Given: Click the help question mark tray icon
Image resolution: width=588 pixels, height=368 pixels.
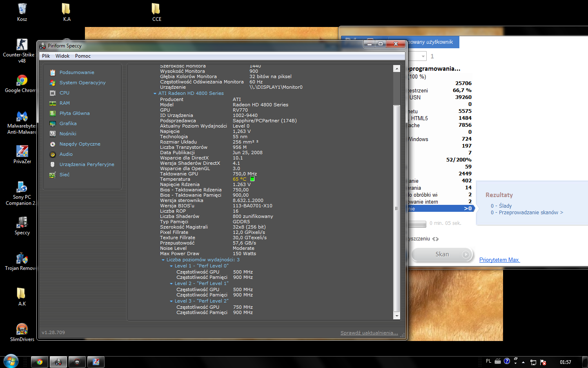Looking at the screenshot, I should [507, 361].
